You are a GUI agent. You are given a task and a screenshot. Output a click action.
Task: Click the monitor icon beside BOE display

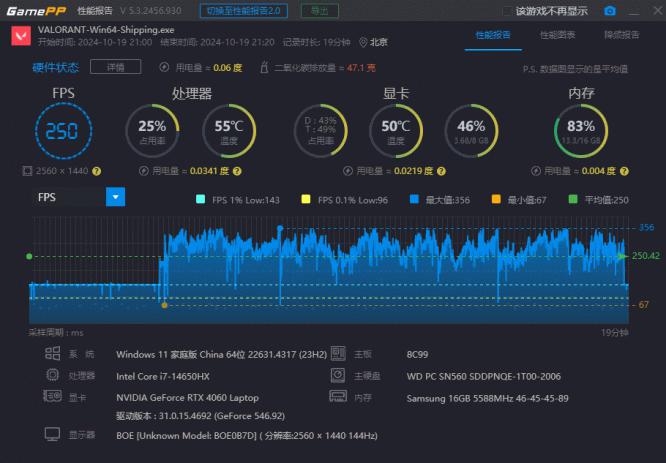53,435
